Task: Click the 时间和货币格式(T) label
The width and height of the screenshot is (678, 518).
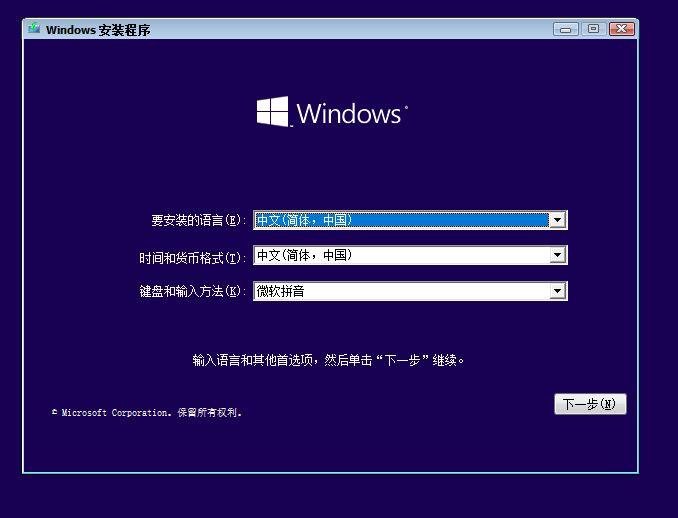Action: coord(192,258)
